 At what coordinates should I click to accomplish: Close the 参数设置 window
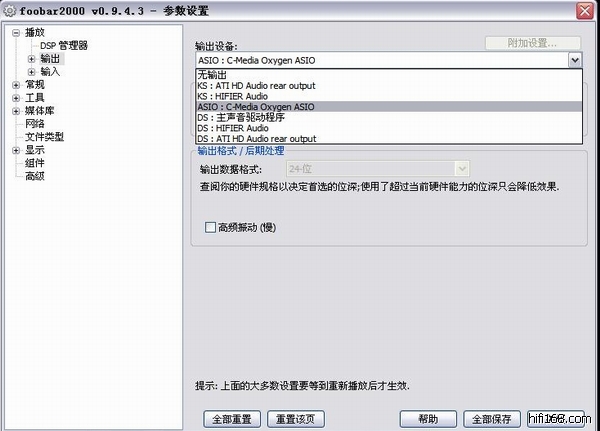pos(583,10)
